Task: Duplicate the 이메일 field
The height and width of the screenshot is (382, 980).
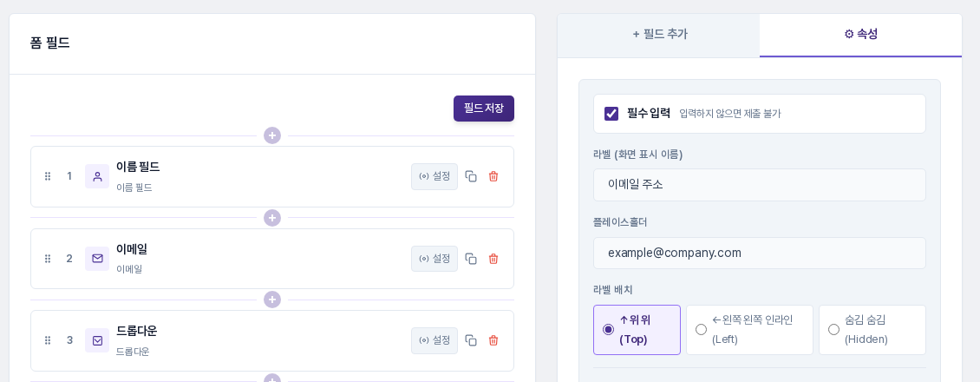Action: point(471,259)
